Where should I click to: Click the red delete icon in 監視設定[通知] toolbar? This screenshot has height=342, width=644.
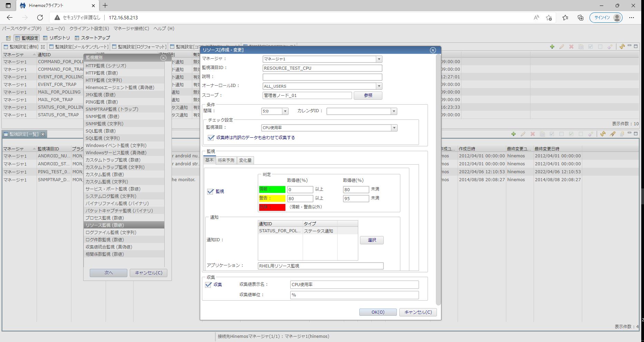pyautogui.click(x=572, y=47)
